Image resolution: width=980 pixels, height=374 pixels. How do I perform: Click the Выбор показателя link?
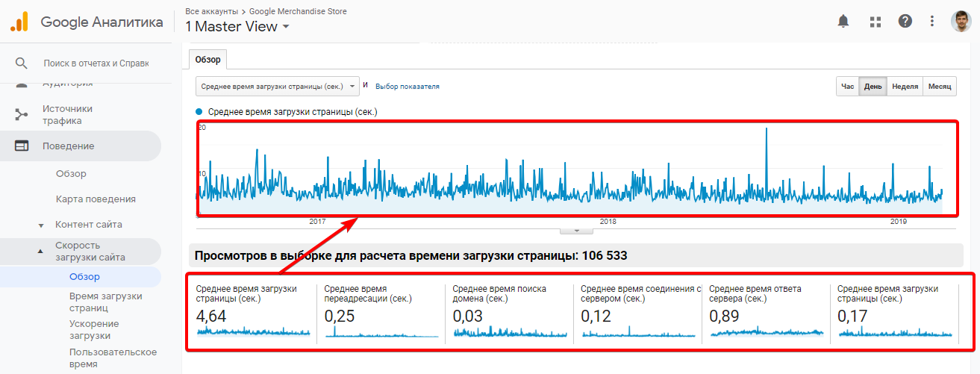point(408,87)
